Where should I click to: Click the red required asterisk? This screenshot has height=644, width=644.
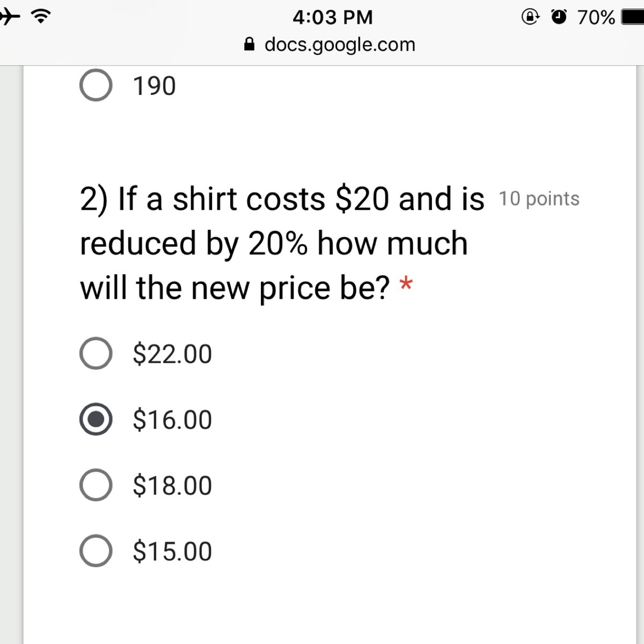coord(406,283)
